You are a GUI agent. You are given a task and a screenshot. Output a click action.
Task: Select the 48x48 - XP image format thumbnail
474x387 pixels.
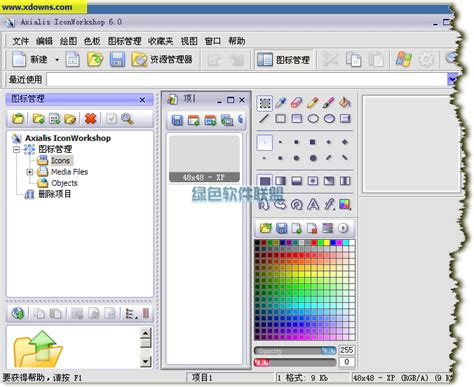click(204, 158)
